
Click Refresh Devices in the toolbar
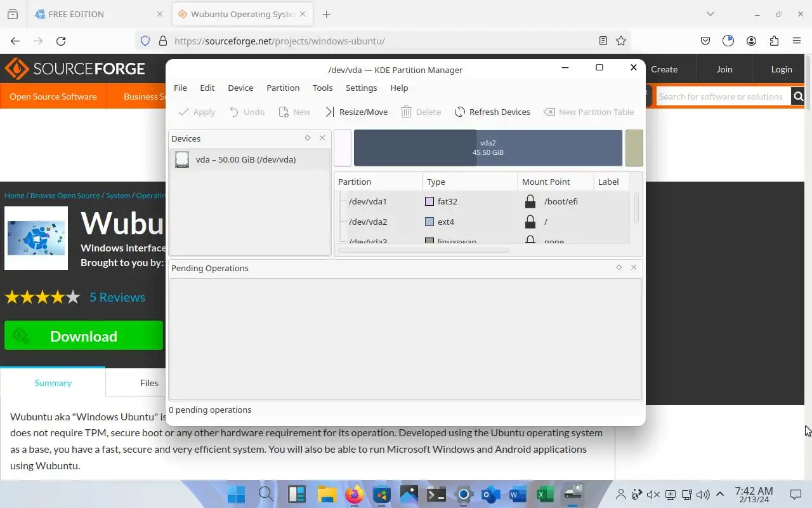pos(492,112)
